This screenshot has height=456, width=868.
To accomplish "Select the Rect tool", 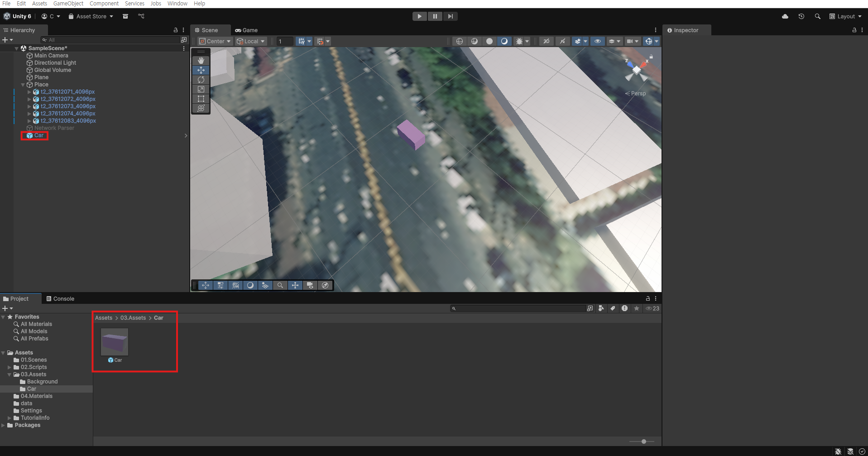I will click(201, 99).
